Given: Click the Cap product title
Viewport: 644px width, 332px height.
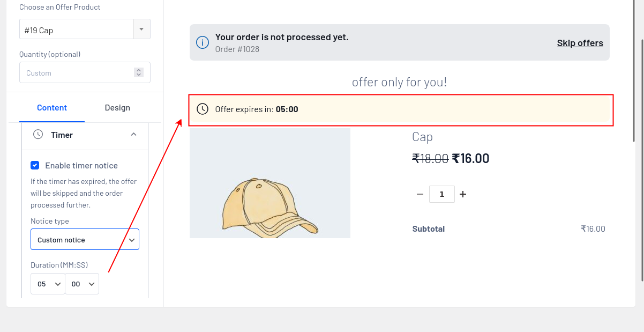Looking at the screenshot, I should (422, 137).
